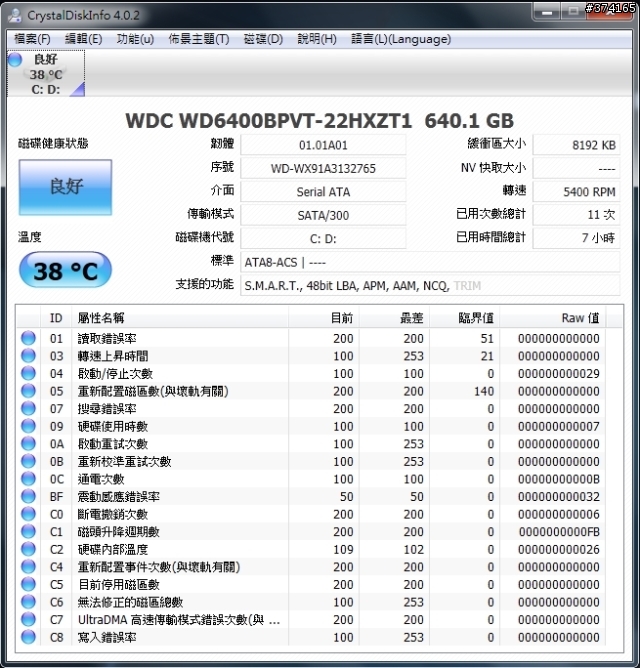Click the status orb for row C5 目前停用磁區數
This screenshot has height=668, width=640.
click(x=28, y=584)
